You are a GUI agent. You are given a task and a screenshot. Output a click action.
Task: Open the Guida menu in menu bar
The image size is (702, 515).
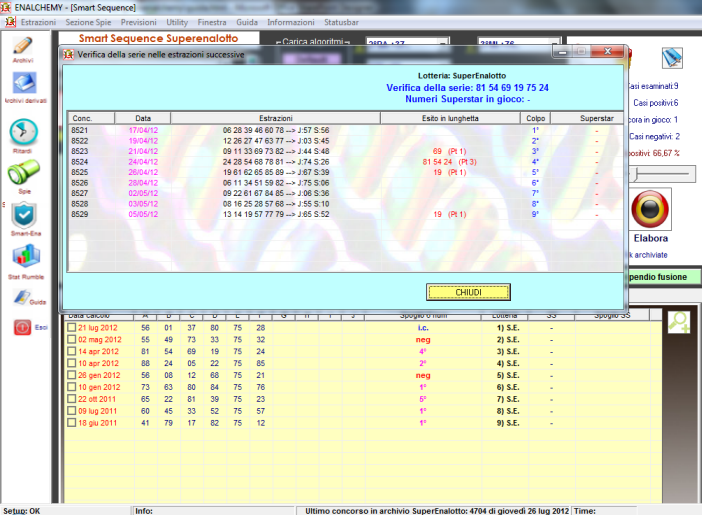(x=247, y=22)
